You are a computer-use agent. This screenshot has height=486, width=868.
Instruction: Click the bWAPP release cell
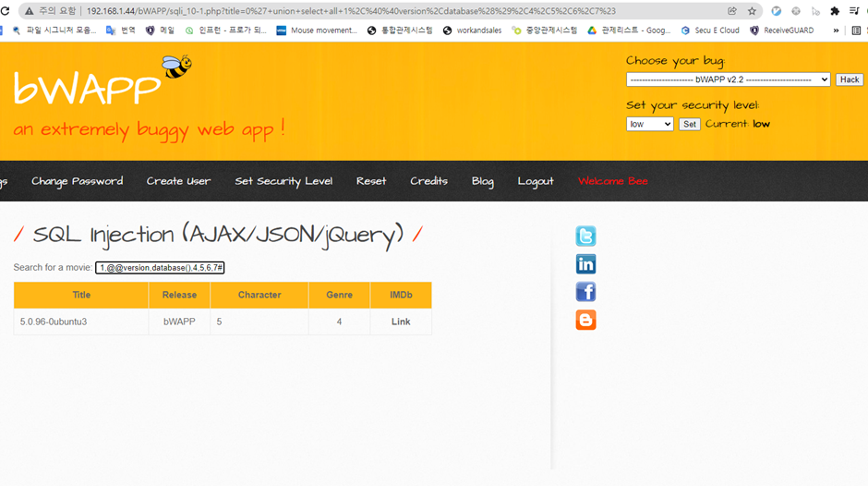pyautogui.click(x=179, y=322)
